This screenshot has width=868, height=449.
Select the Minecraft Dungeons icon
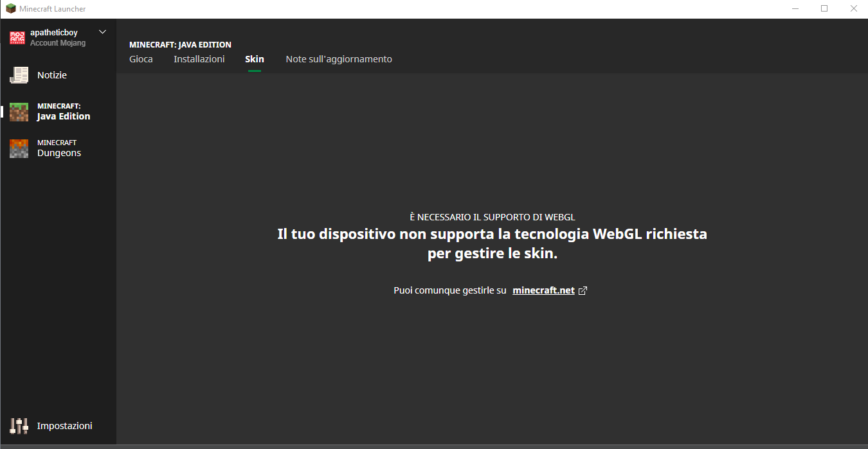(x=19, y=148)
